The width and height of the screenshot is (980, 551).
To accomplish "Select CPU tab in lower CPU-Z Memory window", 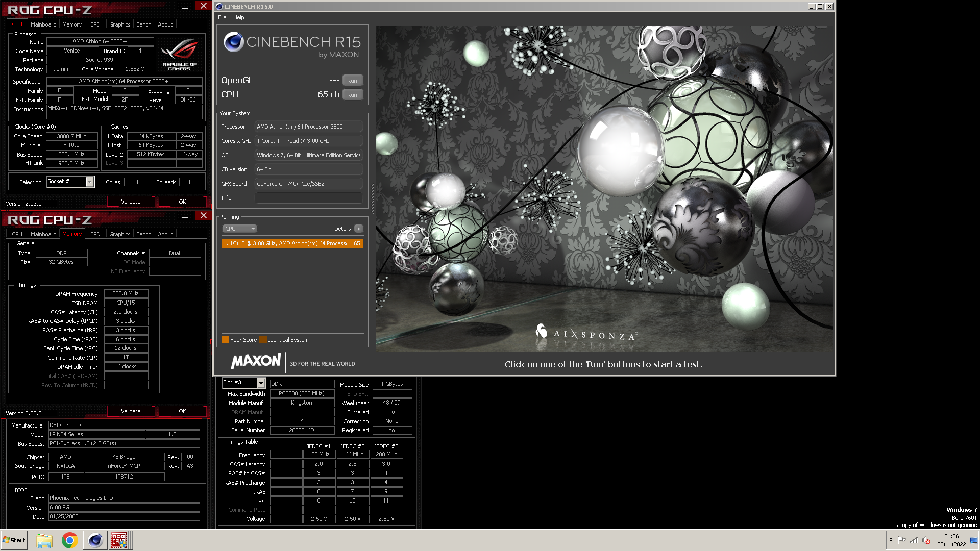I will point(17,234).
